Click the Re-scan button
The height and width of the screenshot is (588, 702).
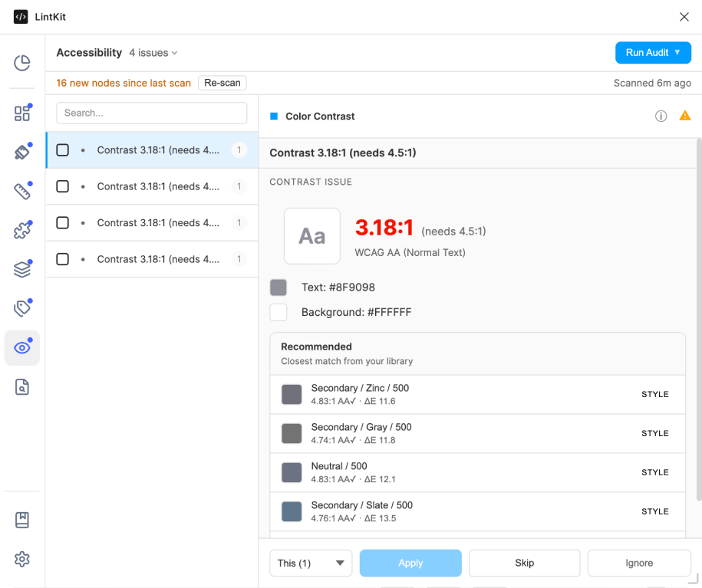222,83
